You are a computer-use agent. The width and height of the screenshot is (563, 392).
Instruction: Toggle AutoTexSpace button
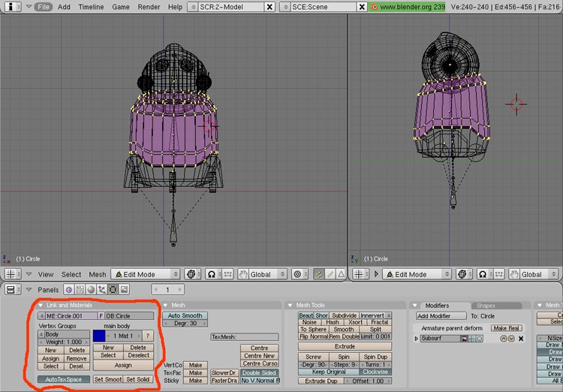pos(64,379)
